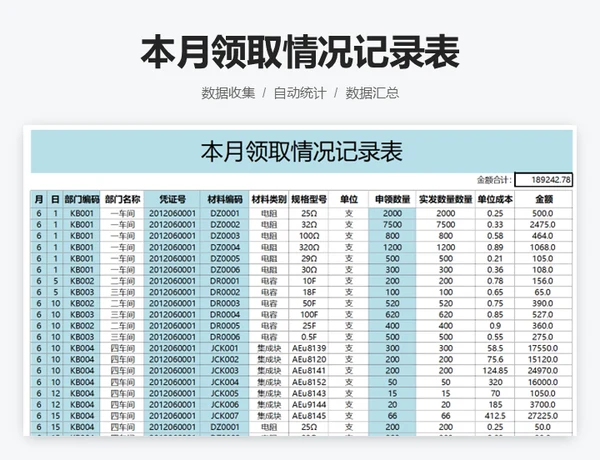
Task: Select material code cell DZ0005
Action: pos(225,258)
